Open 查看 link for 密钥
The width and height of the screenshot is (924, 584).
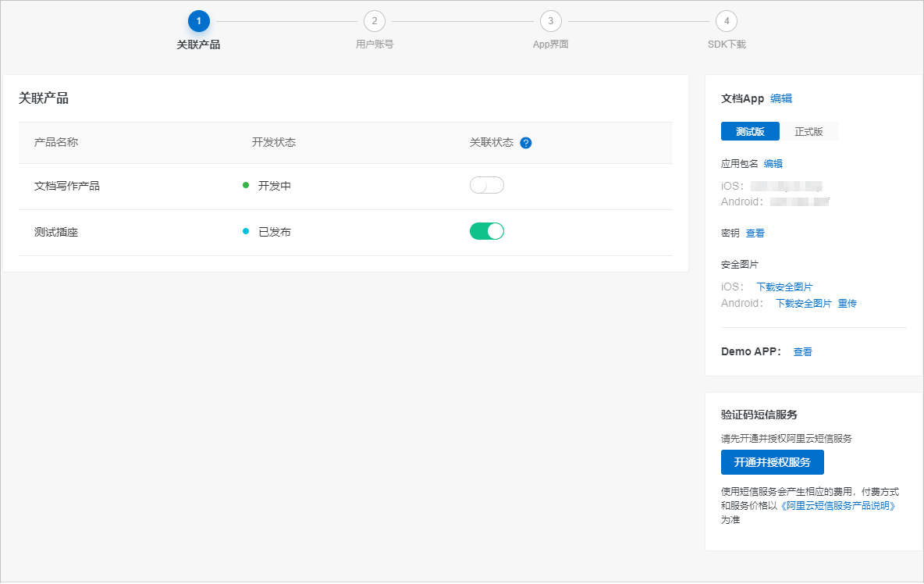tap(755, 233)
